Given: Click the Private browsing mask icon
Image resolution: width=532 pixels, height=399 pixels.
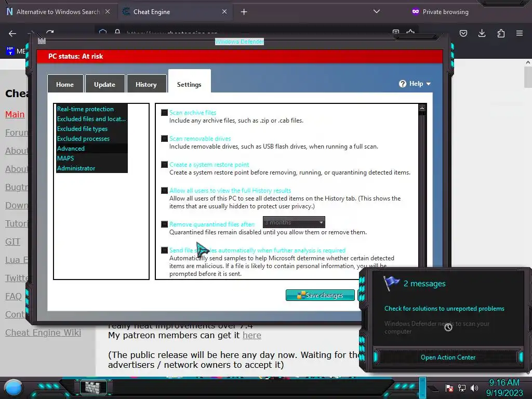Looking at the screenshot, I should (x=415, y=11).
